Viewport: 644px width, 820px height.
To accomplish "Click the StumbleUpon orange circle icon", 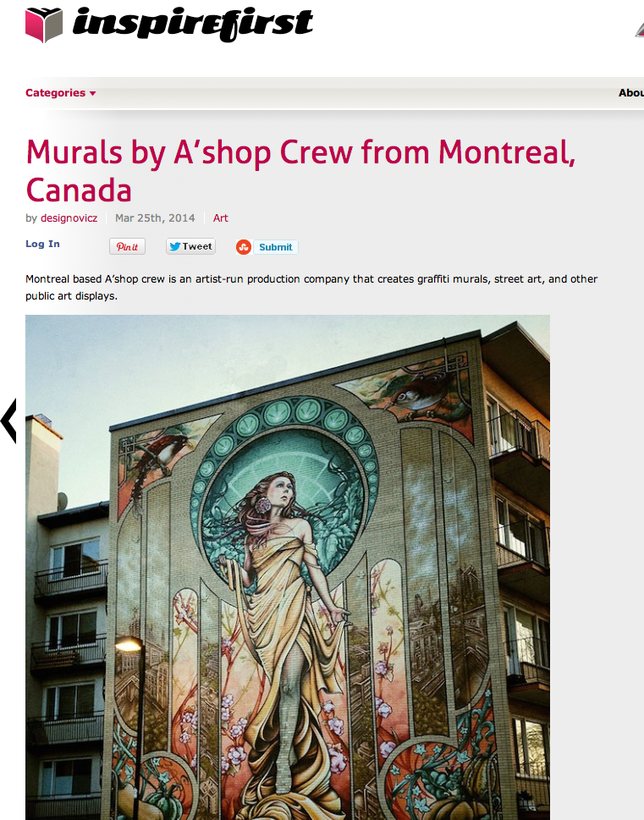I will pyautogui.click(x=243, y=247).
